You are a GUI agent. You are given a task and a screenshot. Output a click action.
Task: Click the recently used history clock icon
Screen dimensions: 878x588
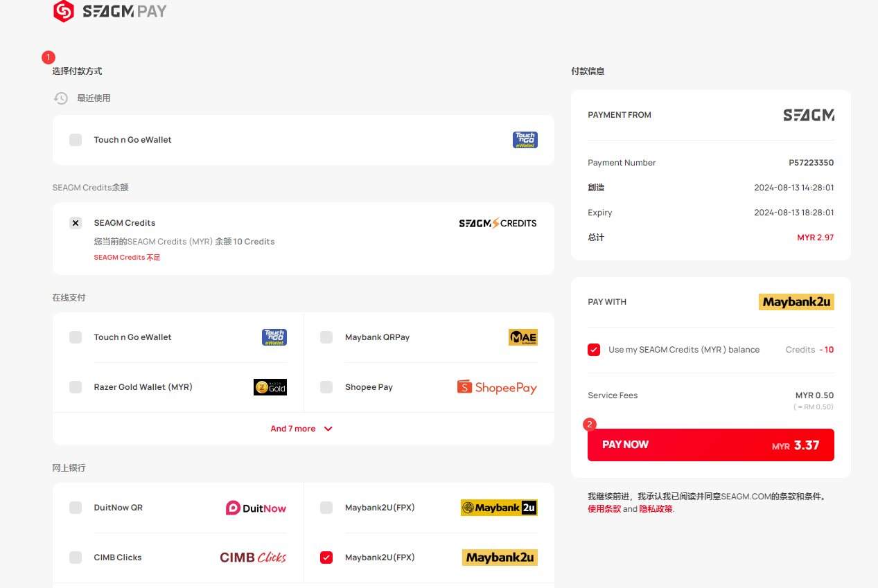pos(61,98)
